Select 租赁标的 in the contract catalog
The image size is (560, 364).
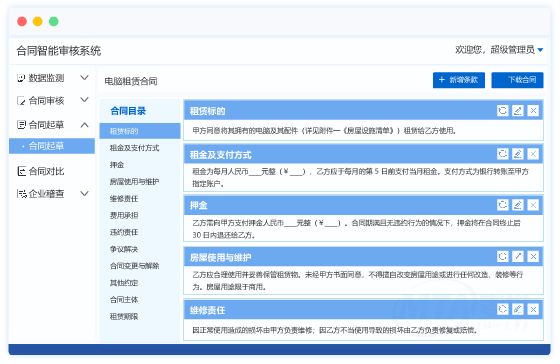pos(140,131)
